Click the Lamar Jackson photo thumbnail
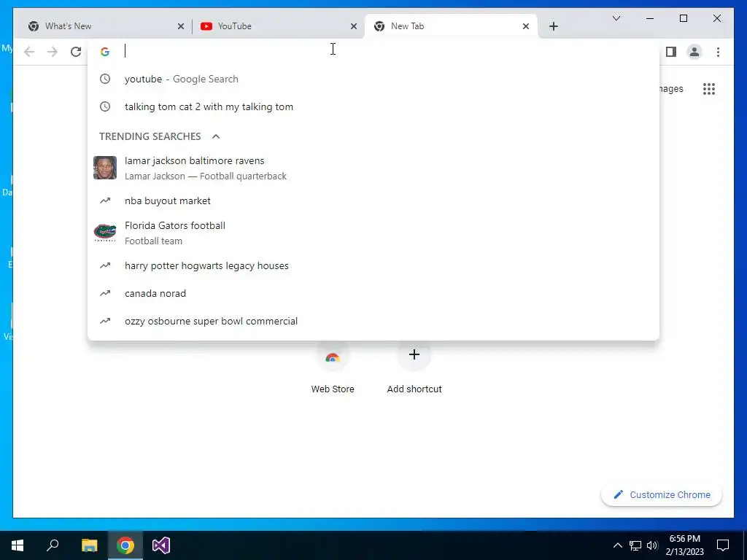The height and width of the screenshot is (560, 747). coord(105,168)
